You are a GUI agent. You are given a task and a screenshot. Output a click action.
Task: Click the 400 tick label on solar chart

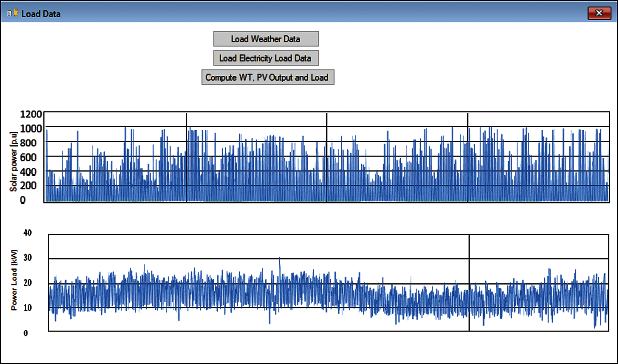[x=28, y=172]
